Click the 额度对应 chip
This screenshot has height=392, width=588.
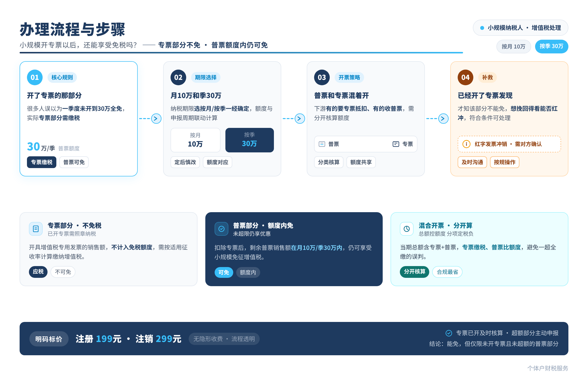[218, 162]
